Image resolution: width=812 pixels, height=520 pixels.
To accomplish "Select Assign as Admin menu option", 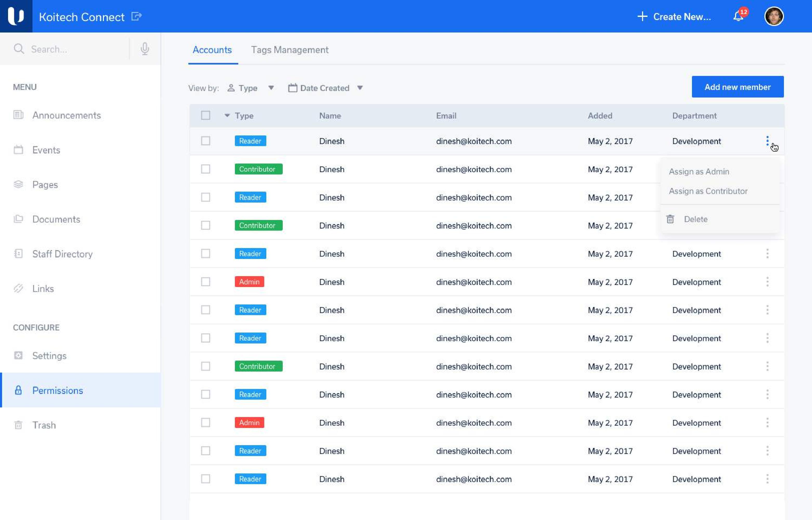I will point(699,172).
